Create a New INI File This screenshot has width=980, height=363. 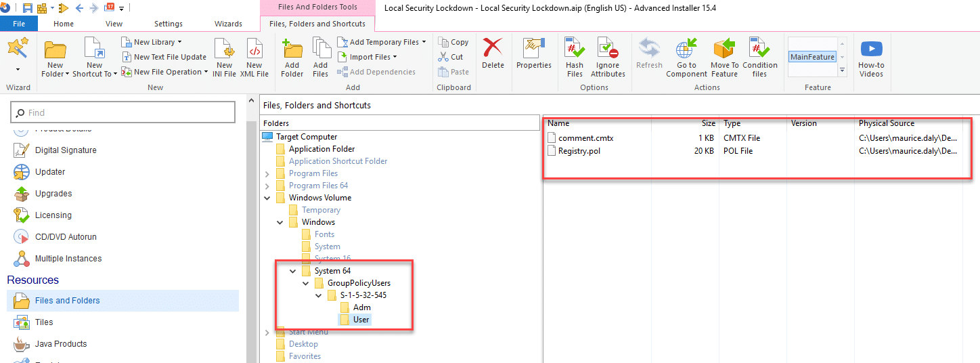(x=224, y=58)
